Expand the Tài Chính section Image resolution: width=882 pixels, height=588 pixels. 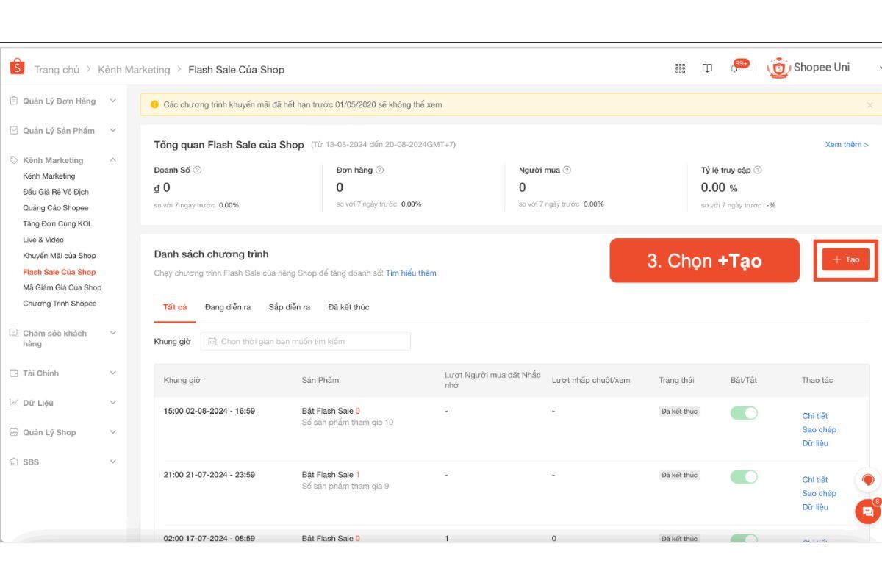pyautogui.click(x=112, y=373)
